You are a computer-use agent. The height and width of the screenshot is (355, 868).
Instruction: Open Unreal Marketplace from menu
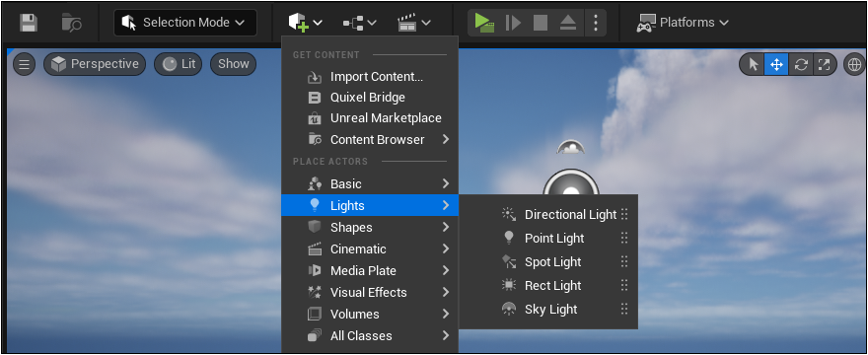click(370, 118)
